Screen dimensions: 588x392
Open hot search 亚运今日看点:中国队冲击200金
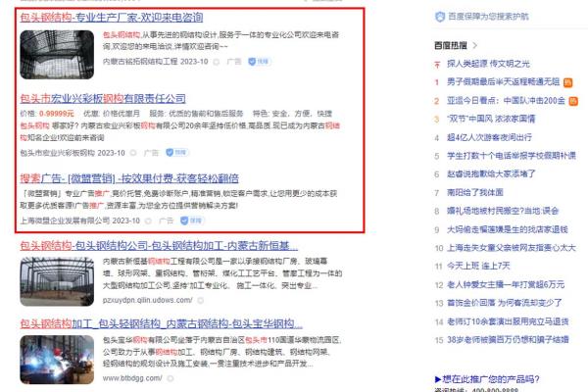[x=506, y=101]
